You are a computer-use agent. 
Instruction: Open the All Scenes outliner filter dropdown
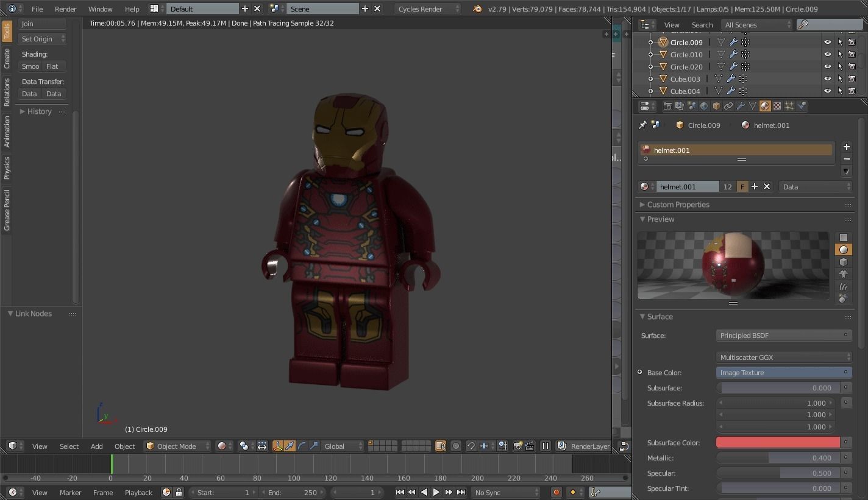pyautogui.click(x=756, y=24)
